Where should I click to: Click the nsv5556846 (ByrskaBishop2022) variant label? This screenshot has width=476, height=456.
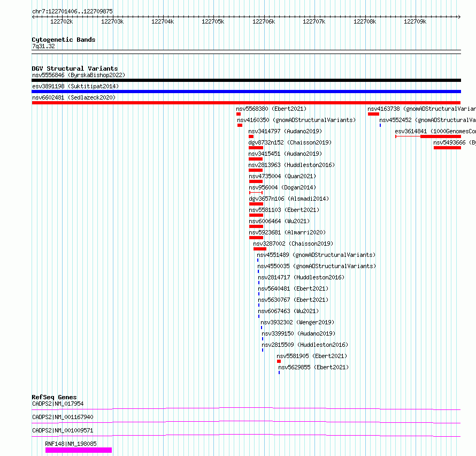tap(79, 75)
